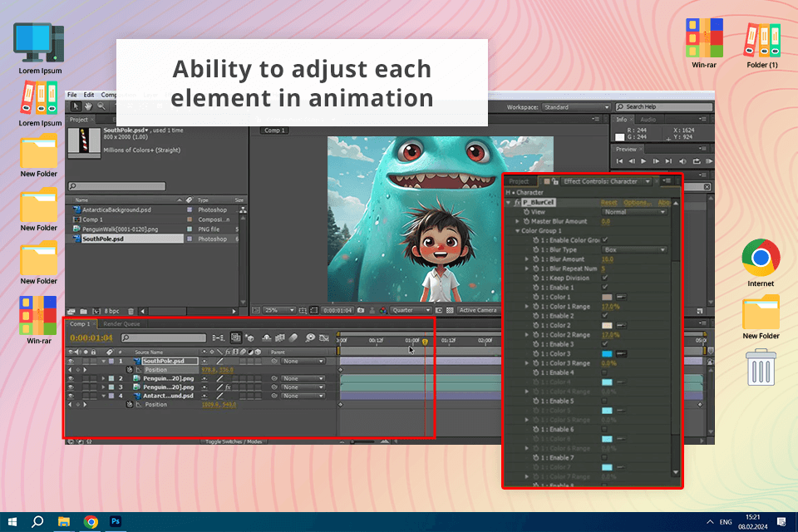Expand layer 2 Penguin...20].png in timeline
Viewport: 798px width, 532px height.
pyautogui.click(x=103, y=378)
